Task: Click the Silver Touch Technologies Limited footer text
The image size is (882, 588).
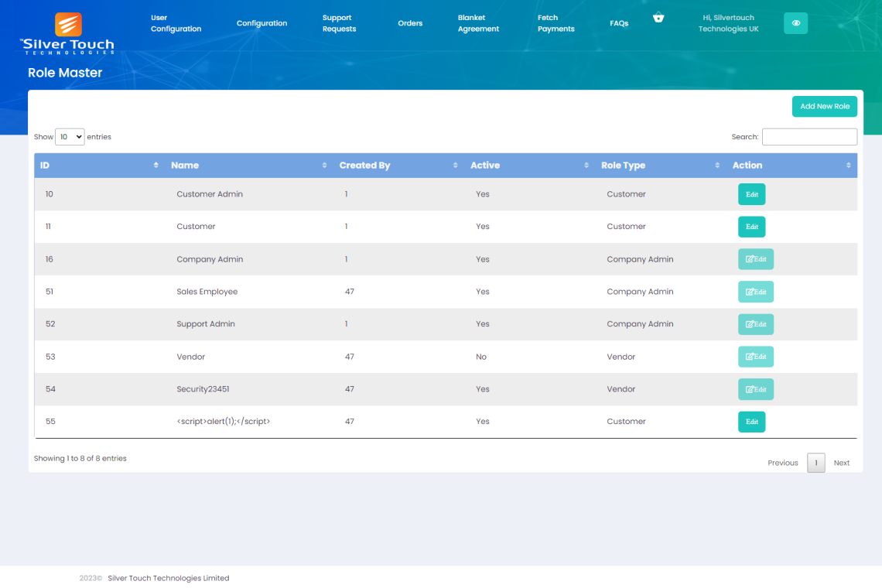Action: 168,578
